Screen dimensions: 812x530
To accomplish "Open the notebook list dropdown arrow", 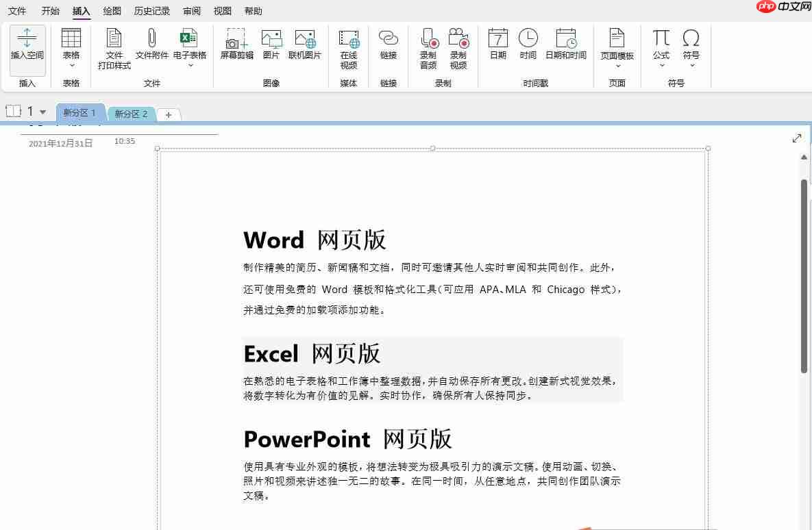I will (43, 112).
